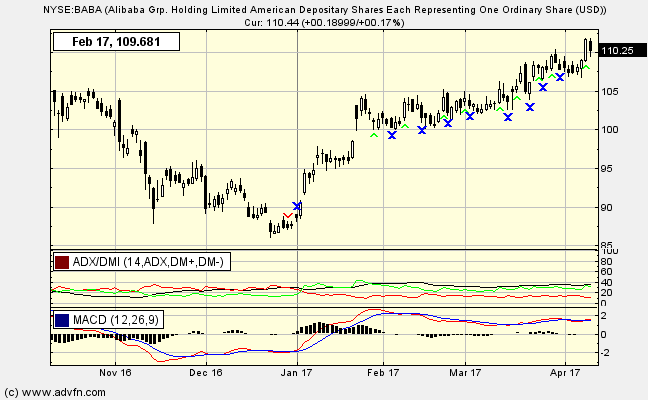Viewport: 648px width, 400px height.
Task: Click the Feb 17 date axis label
Action: click(x=383, y=373)
